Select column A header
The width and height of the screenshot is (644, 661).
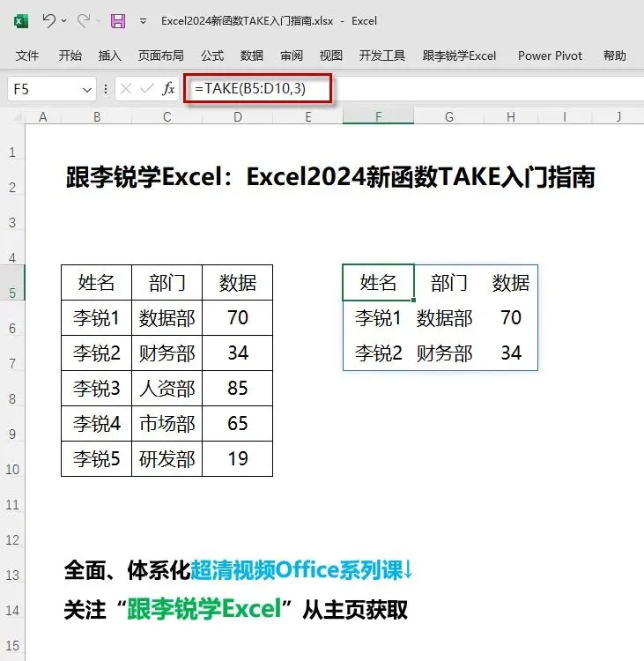click(43, 116)
